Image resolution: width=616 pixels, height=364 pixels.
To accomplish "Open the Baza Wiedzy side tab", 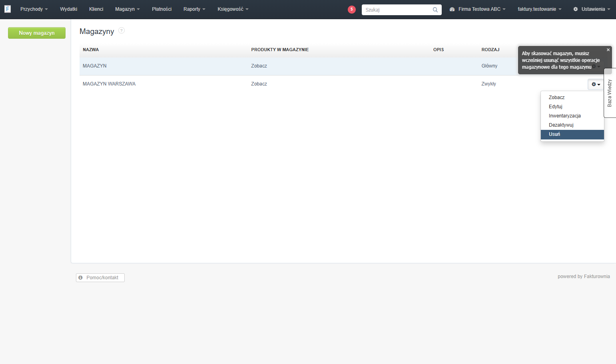I will pyautogui.click(x=610, y=93).
